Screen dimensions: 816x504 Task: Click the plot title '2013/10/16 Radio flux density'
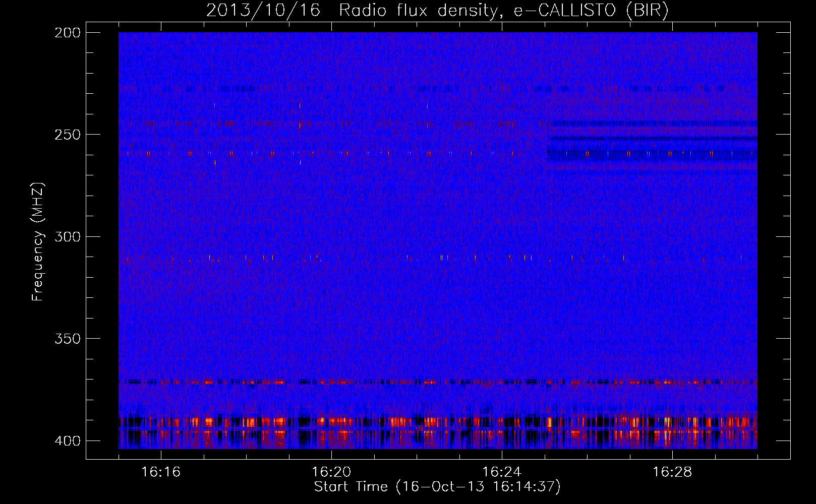[x=438, y=10]
